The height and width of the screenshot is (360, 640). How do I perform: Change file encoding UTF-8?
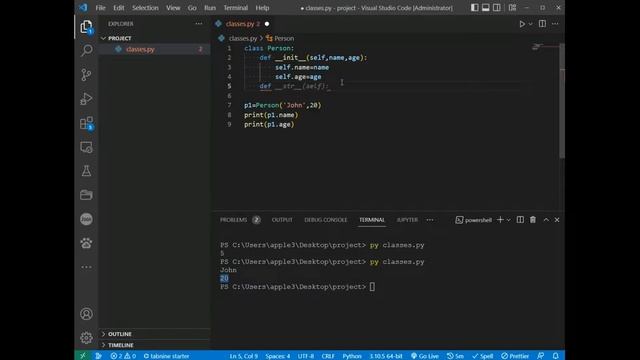(x=306, y=356)
